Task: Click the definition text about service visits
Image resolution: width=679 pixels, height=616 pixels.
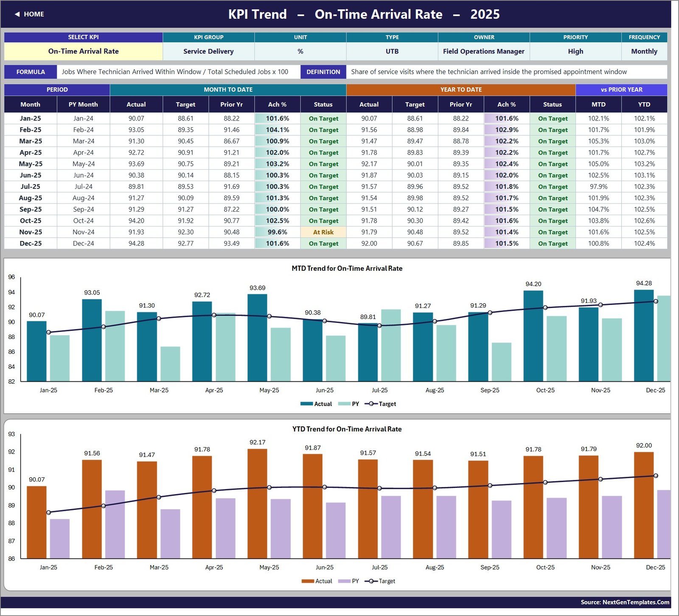Action: (489, 72)
